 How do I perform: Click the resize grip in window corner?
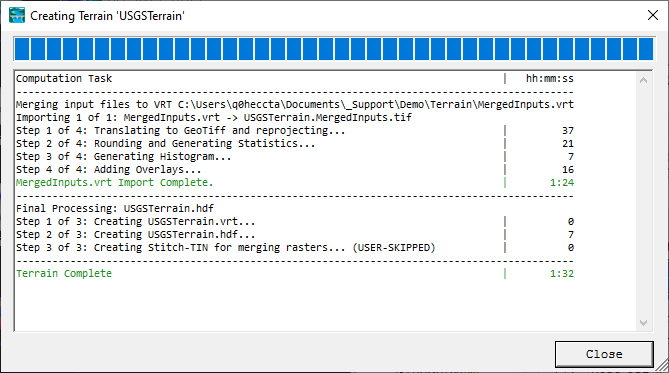pos(662,366)
